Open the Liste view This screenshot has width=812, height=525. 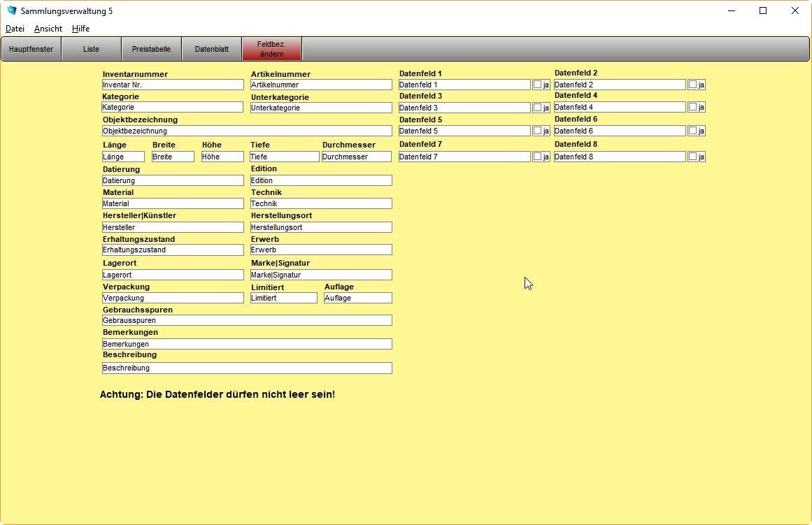point(91,49)
